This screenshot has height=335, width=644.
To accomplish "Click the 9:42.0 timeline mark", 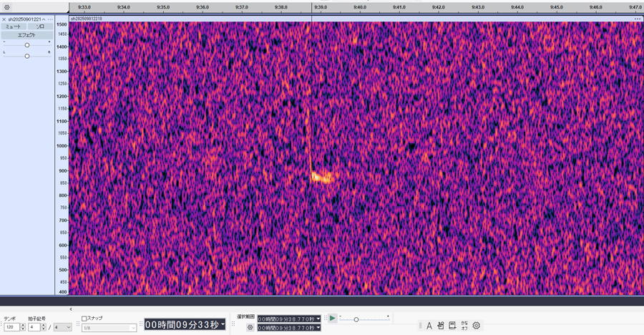I will point(438,7).
